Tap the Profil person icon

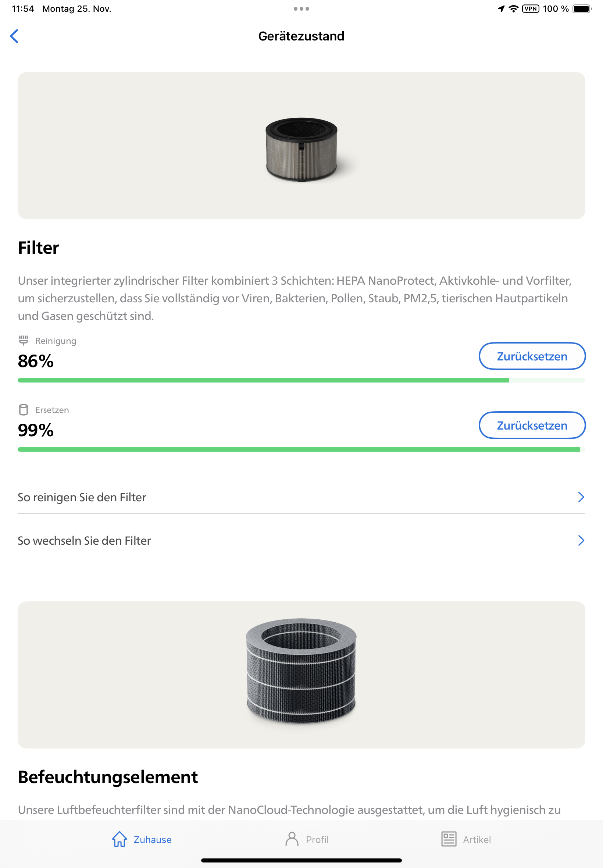point(292,839)
